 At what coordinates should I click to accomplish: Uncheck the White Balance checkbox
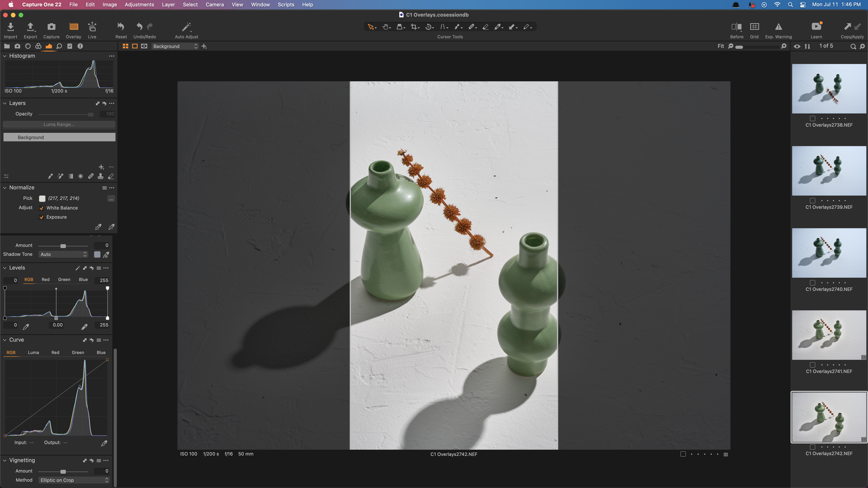point(42,208)
